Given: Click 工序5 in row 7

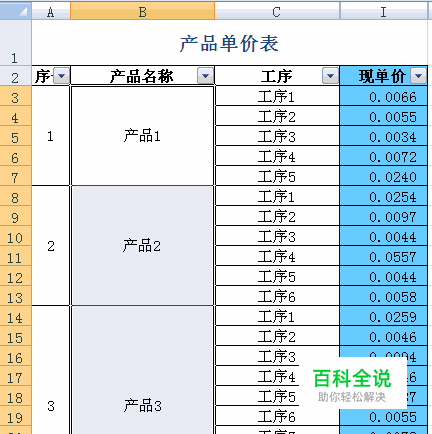Looking at the screenshot, I should coord(277,176).
